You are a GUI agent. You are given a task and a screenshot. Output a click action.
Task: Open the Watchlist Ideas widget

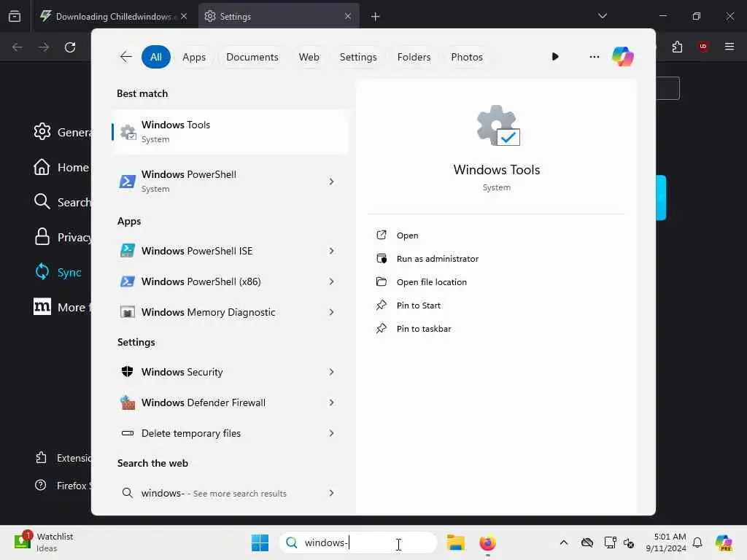pyautogui.click(x=44, y=542)
